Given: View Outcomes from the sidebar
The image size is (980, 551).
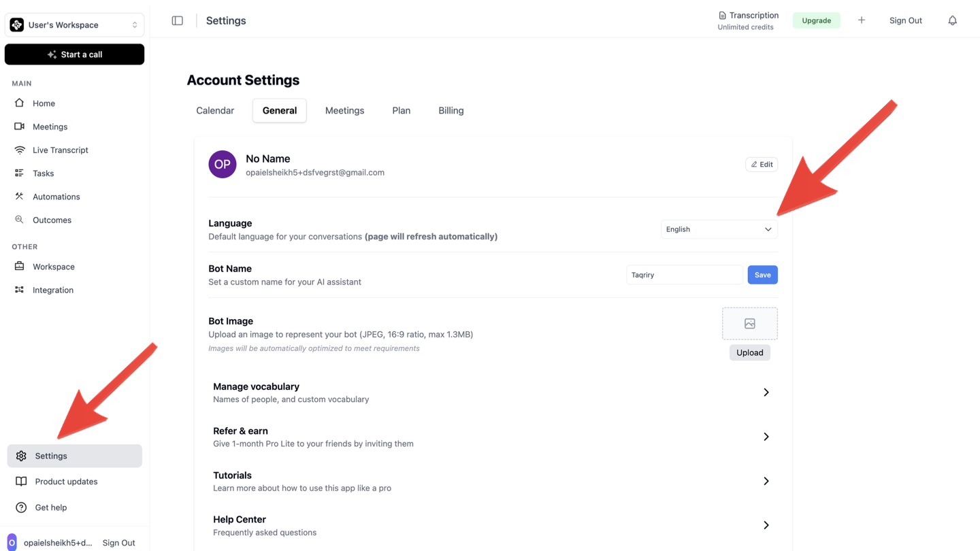Looking at the screenshot, I should (x=52, y=219).
